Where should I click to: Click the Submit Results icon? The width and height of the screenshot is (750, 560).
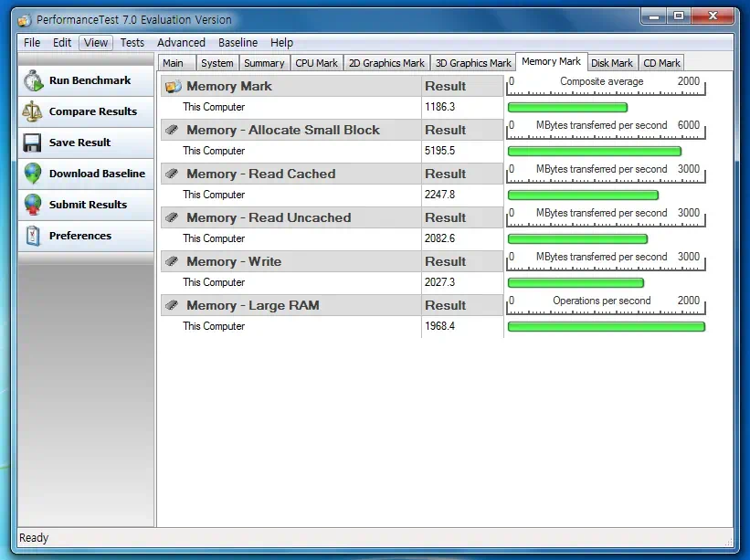click(x=33, y=205)
